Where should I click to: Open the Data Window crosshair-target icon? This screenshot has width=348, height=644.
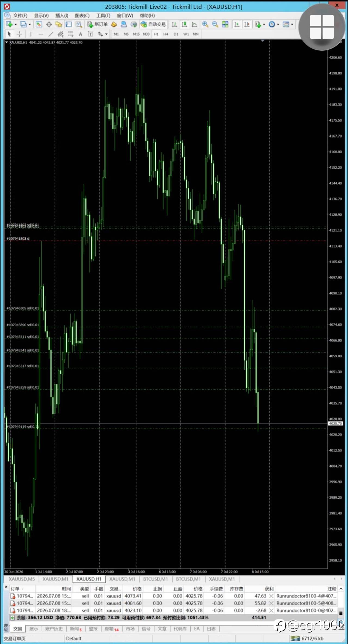click(49, 24)
